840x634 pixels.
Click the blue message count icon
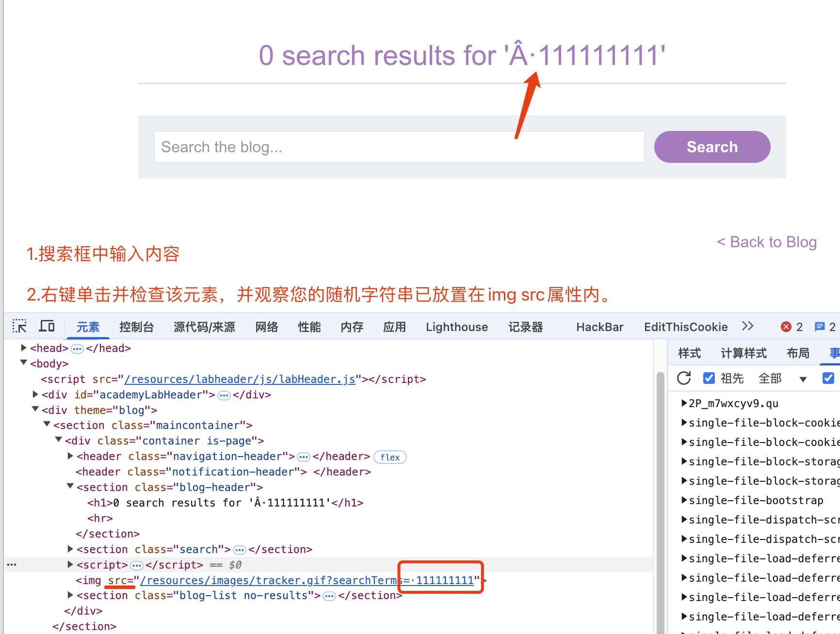click(x=820, y=327)
